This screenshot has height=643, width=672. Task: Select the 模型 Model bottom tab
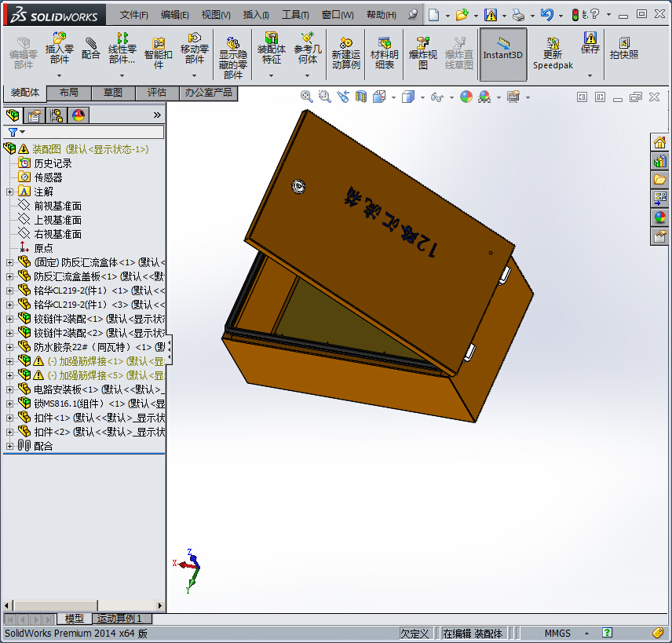click(74, 619)
